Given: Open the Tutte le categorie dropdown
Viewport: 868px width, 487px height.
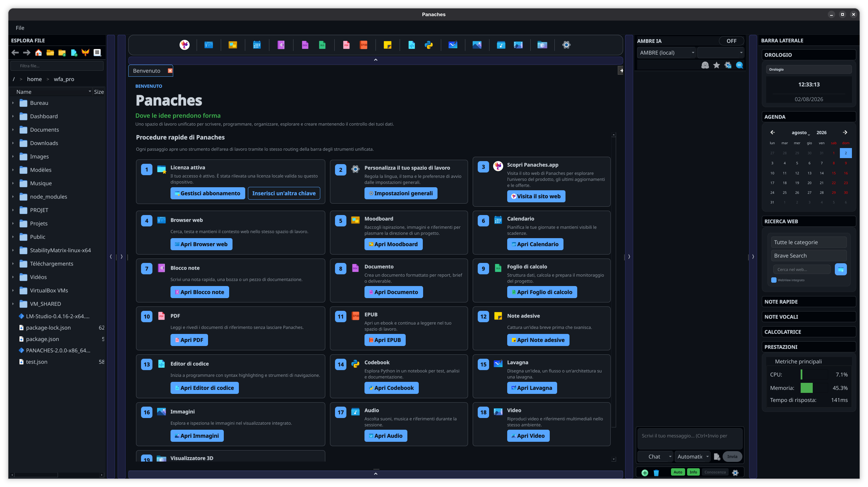Looking at the screenshot, I should pyautogui.click(x=808, y=242).
